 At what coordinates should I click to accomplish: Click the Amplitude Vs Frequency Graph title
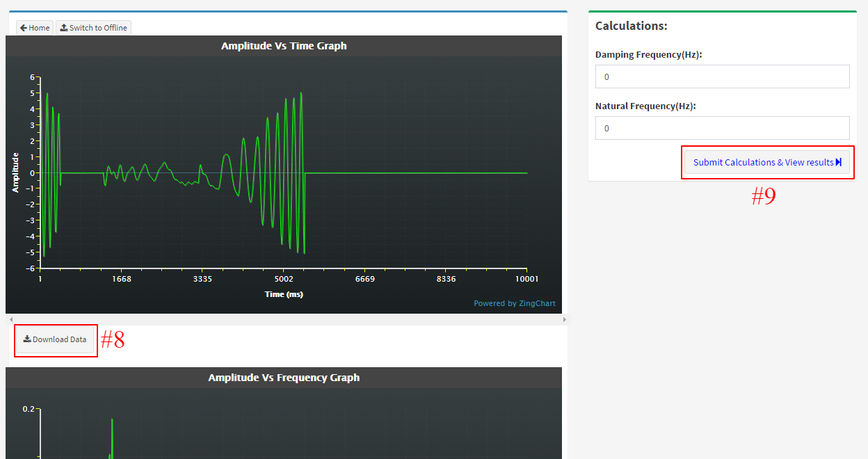coord(284,378)
